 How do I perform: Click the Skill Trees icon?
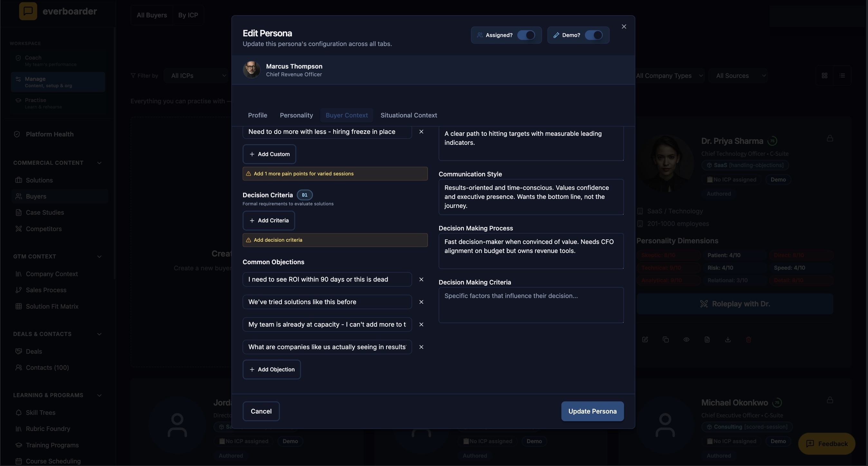pyautogui.click(x=19, y=413)
